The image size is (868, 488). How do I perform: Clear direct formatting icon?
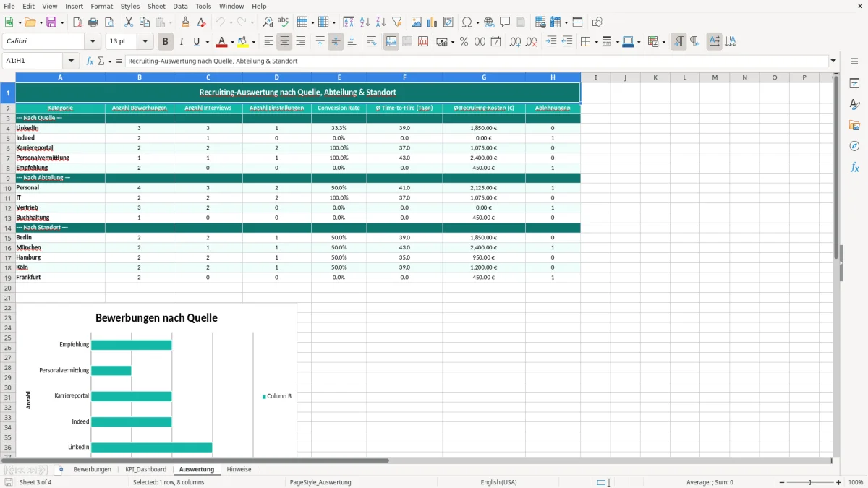coord(202,22)
